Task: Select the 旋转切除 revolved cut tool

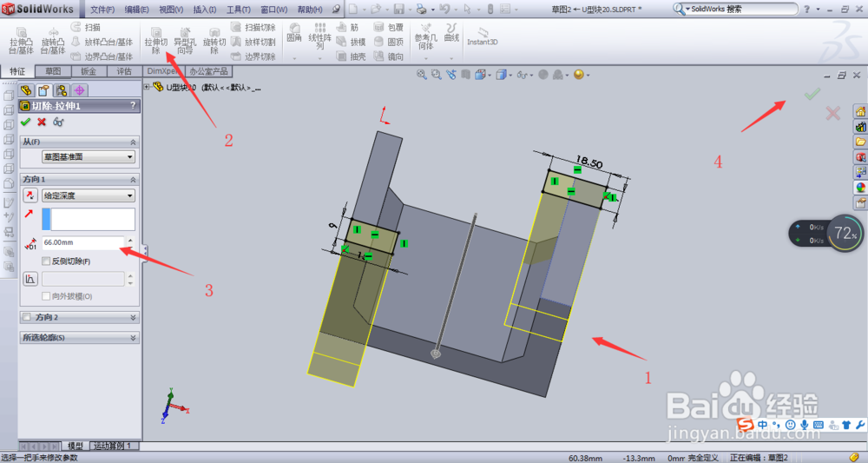Action: click(214, 41)
